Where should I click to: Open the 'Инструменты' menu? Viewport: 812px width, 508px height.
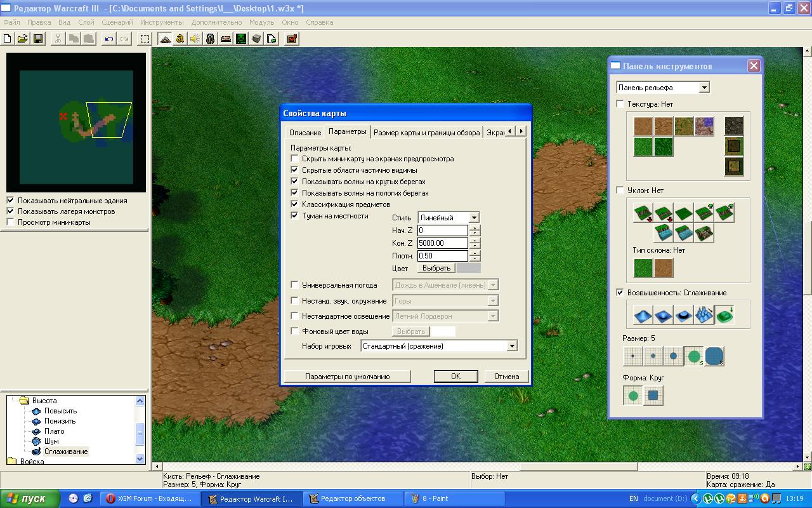[162, 22]
